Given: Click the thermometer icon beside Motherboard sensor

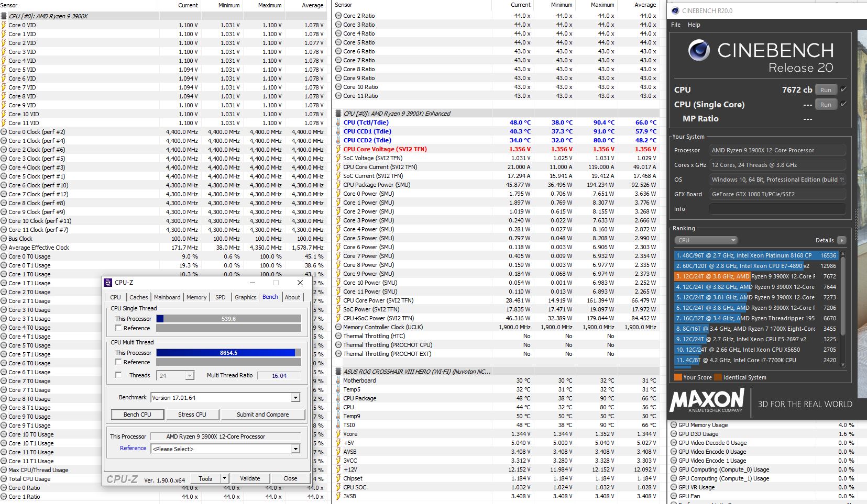Looking at the screenshot, I should pos(338,380).
